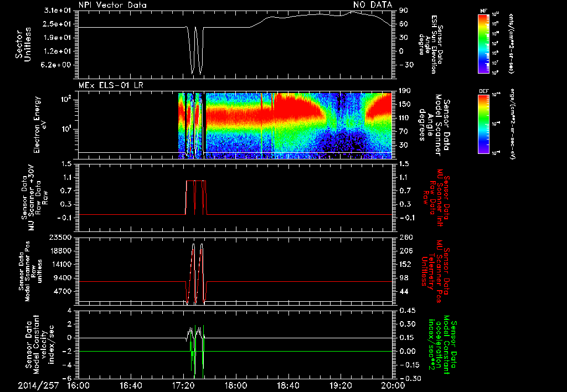Image resolution: width=567 pixels, height=392 pixels.
Task: Click the '18:40' time tick
Action: (x=288, y=385)
